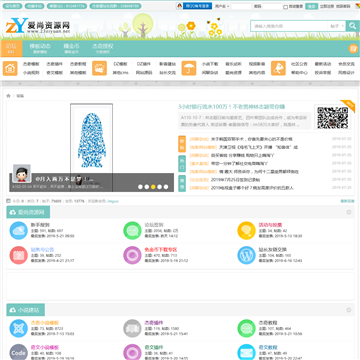Viewport: 360px width, 360px height.
Task: Tick the 自动登录 auto-login checkbox
Action: point(285,7)
